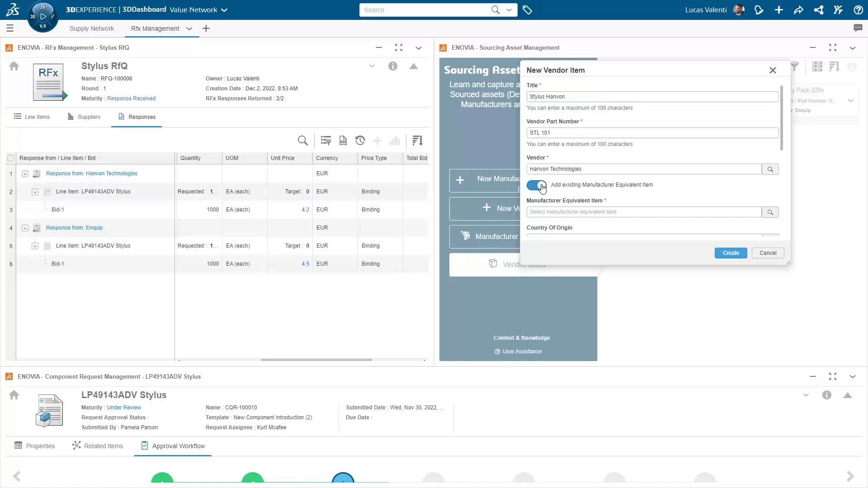Toggle Add existing Manufacturer Equivalent Item switch
Screen dimensions: 868x488
536,185
